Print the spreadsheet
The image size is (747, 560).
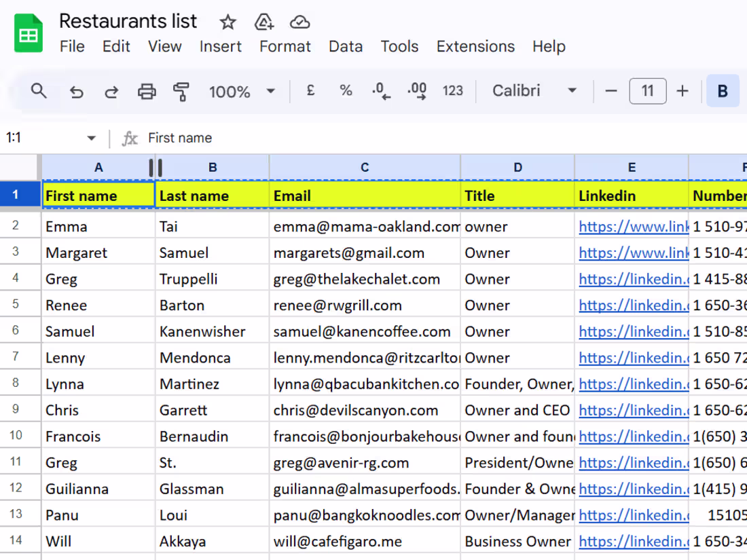[147, 91]
